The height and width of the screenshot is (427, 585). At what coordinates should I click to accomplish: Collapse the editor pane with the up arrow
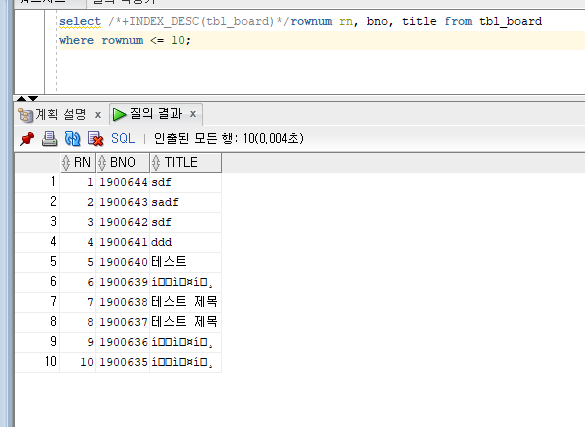[x=22, y=98]
